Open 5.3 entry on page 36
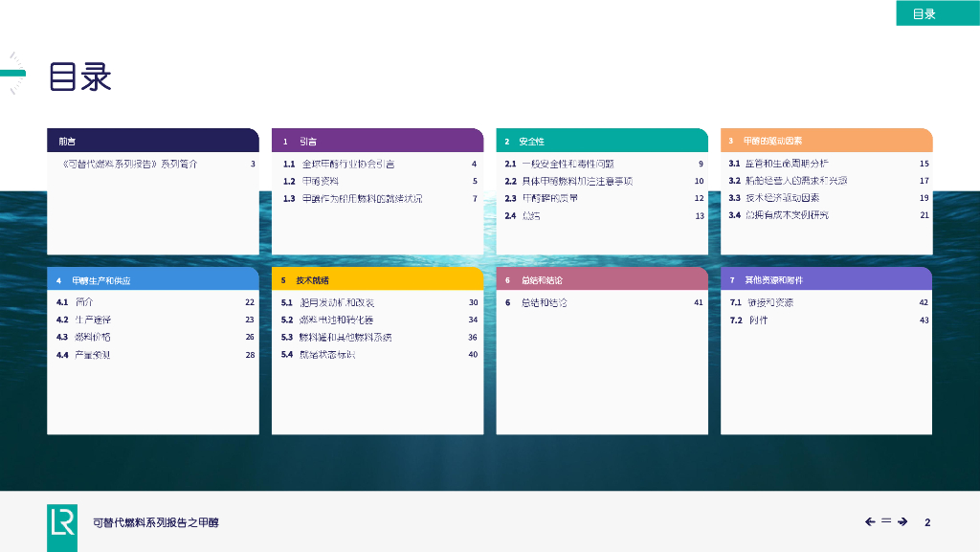This screenshot has height=552, width=980. point(379,337)
